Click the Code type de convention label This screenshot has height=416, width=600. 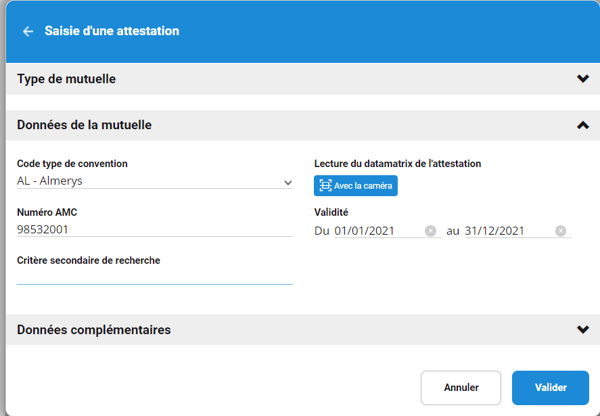click(x=72, y=164)
